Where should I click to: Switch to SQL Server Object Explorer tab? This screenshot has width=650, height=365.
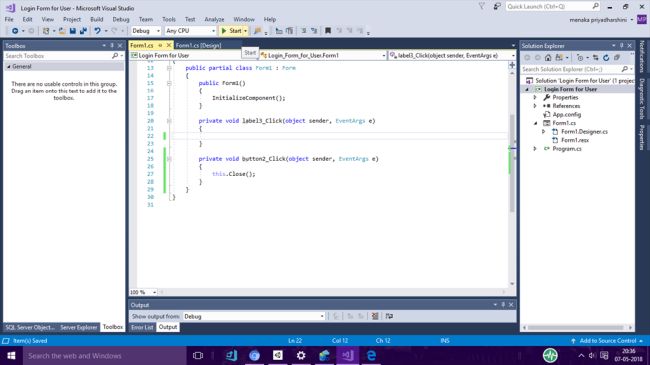pyautogui.click(x=30, y=327)
